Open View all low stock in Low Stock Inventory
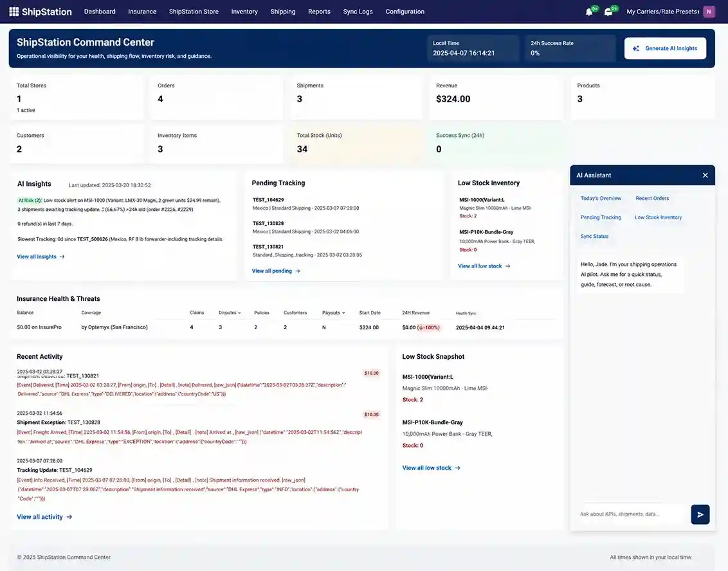 click(480, 266)
